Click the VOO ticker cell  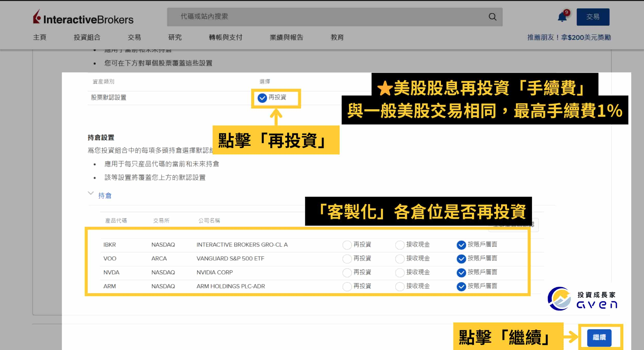coord(110,259)
